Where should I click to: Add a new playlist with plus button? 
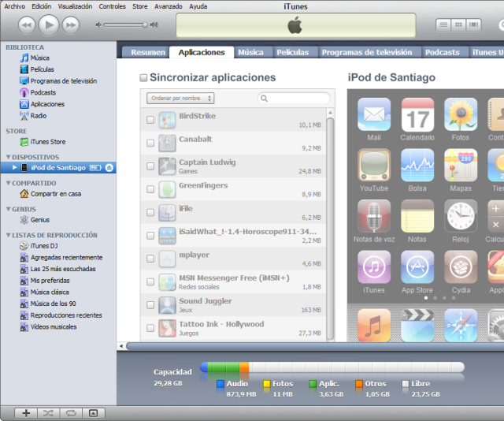(26, 413)
